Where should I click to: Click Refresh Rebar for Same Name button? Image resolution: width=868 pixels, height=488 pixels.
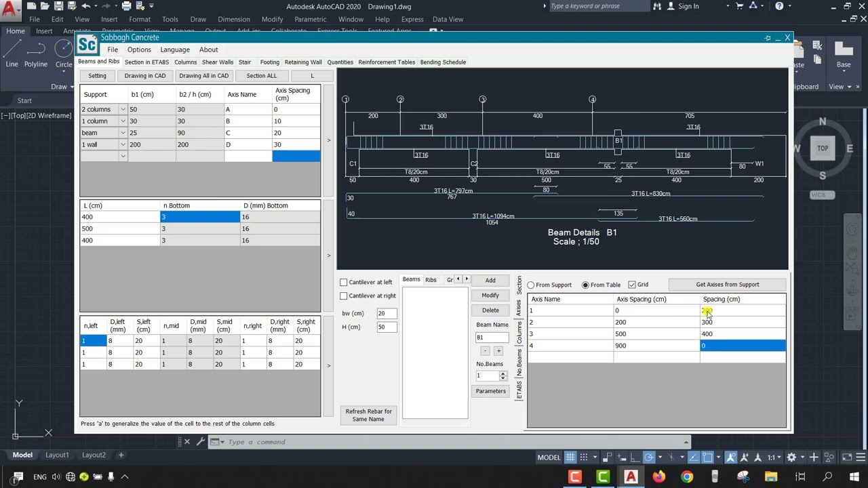pos(369,415)
